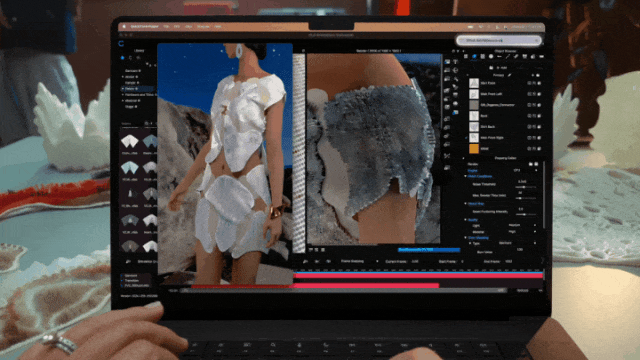This screenshot has height=360, width=640.
Task: Select the active blue Object Browser tab icon
Action: coord(474,57)
